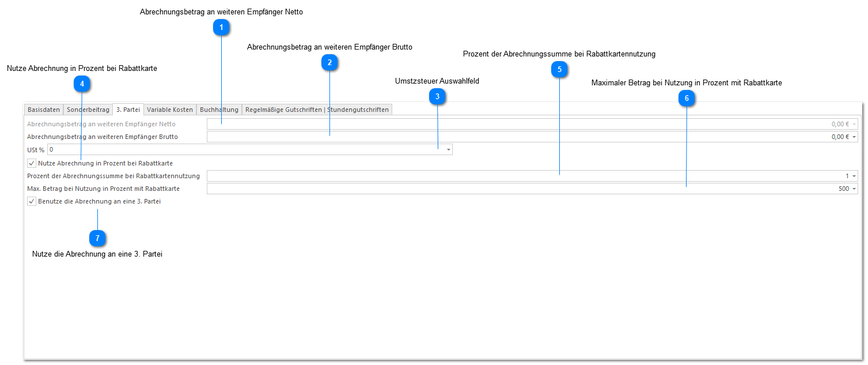The width and height of the screenshot is (868, 365).
Task: Open dropdown arrow of Prozent der Abrechnungssumme field
Action: (854, 176)
